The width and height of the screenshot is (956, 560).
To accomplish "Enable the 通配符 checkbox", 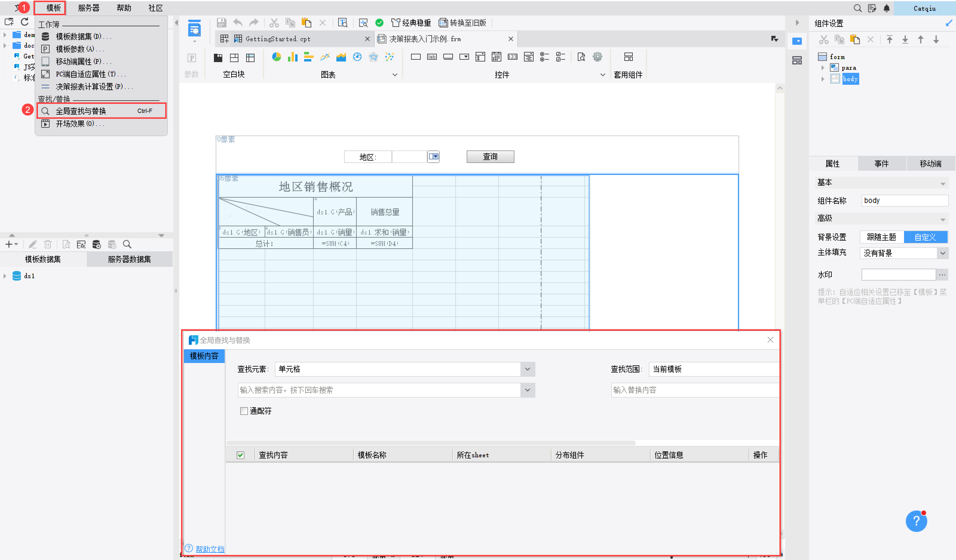I will pos(244,411).
